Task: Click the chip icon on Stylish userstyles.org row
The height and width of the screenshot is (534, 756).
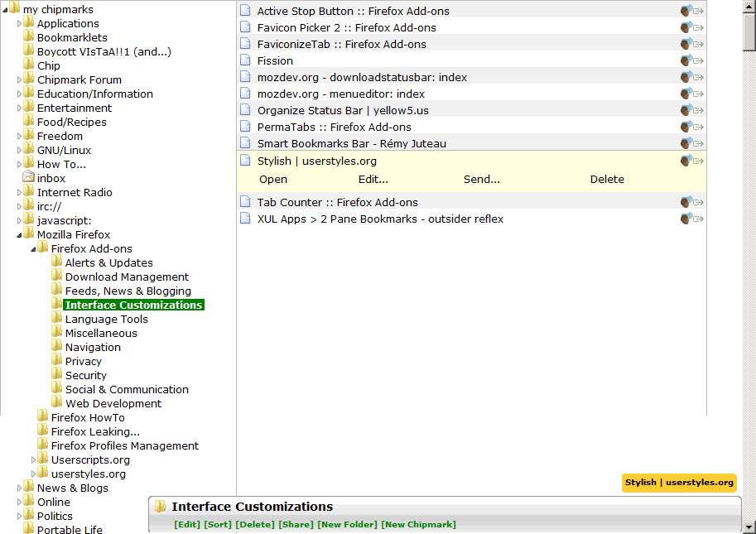Action: pos(686,160)
